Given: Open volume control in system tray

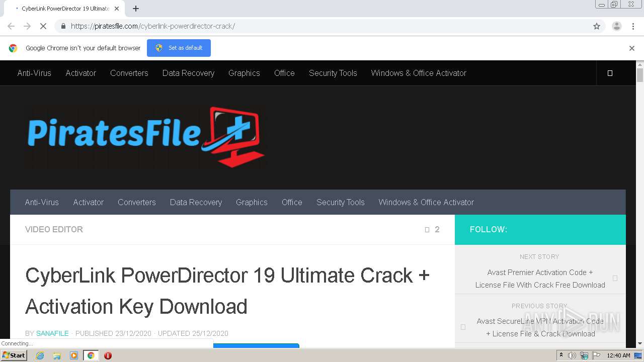Looking at the screenshot, I should click(572, 355).
